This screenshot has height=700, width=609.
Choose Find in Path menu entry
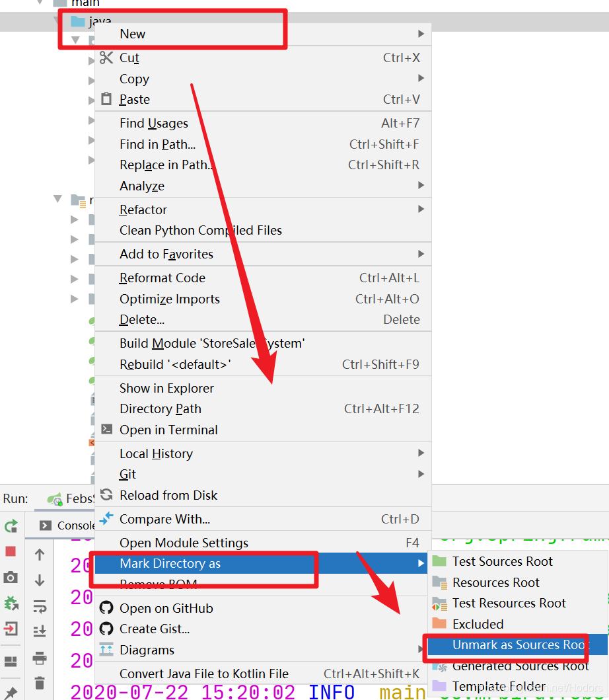264,144
